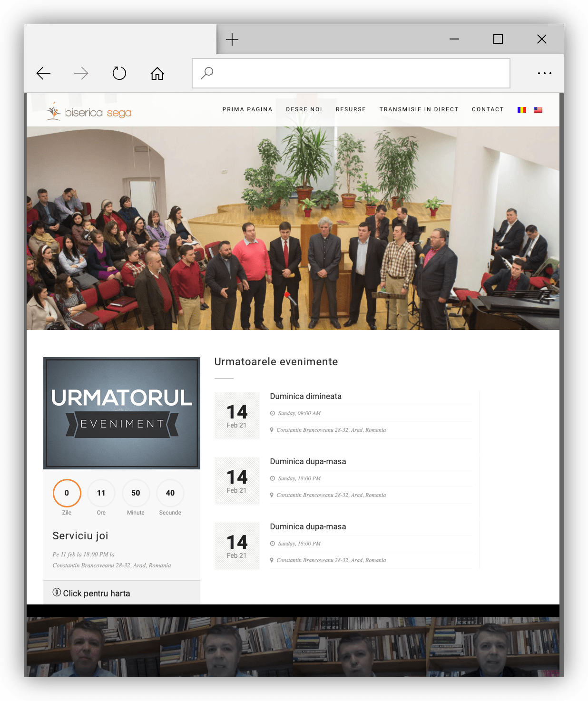Click date box of Duminica dimineata event
The width and height of the screenshot is (588, 701).
[237, 416]
